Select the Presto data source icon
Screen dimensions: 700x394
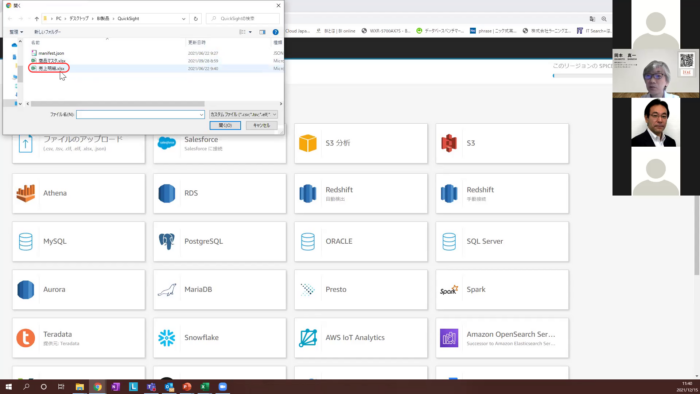tap(308, 290)
